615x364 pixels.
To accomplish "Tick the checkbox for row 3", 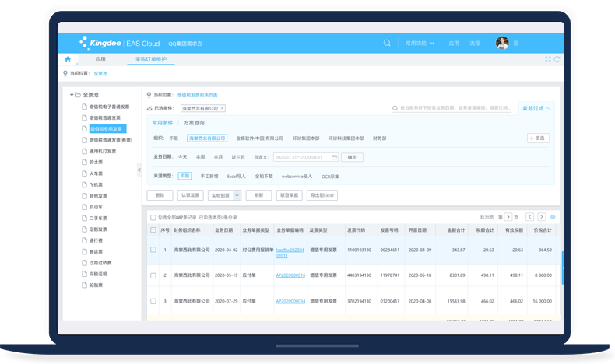I will click(x=153, y=301).
